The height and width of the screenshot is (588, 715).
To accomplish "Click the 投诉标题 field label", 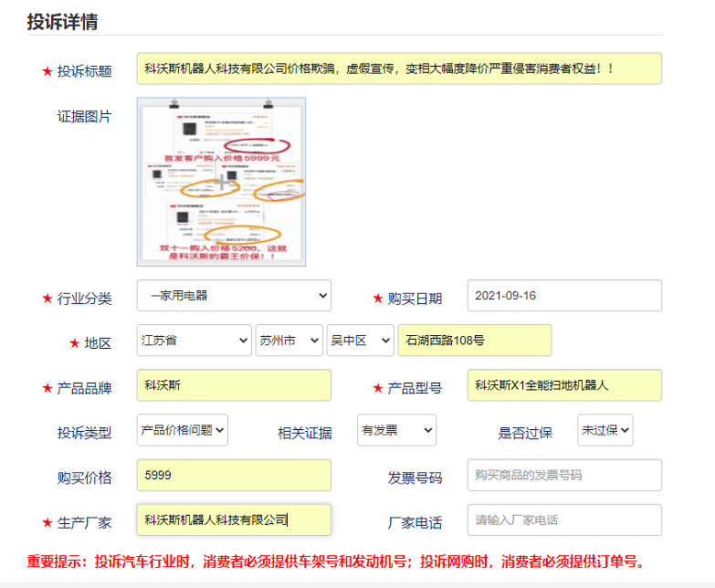I will [x=84, y=71].
